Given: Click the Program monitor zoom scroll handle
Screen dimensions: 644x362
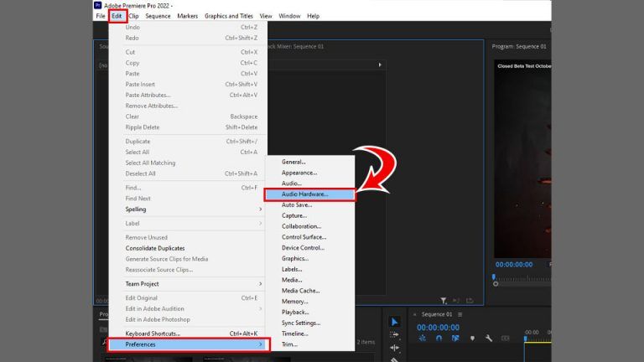Looking at the screenshot, I should pyautogui.click(x=496, y=284).
